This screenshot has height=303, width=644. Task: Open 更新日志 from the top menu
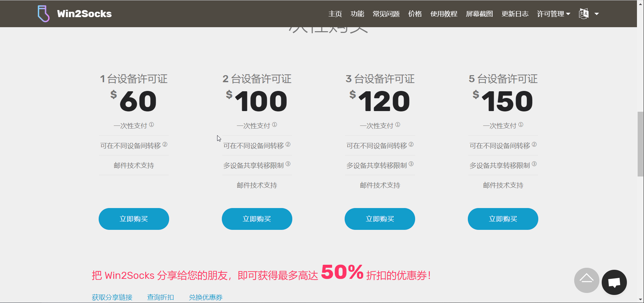click(x=515, y=14)
